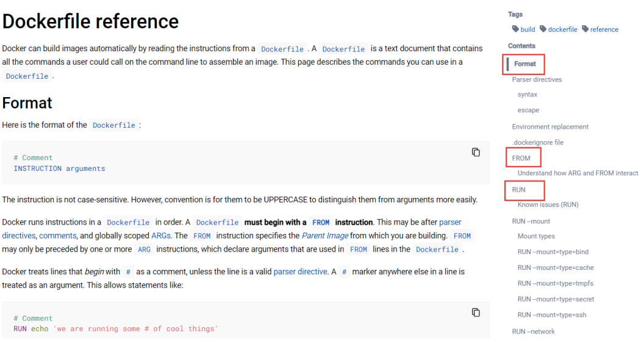Open RUN --mount=type=cache entry
The image size is (644, 342).
click(556, 267)
